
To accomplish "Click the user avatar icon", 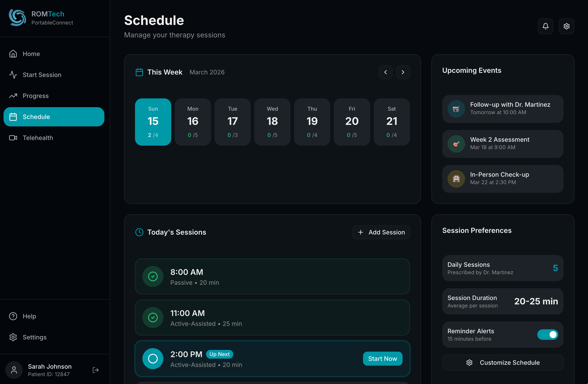I will coord(14,370).
